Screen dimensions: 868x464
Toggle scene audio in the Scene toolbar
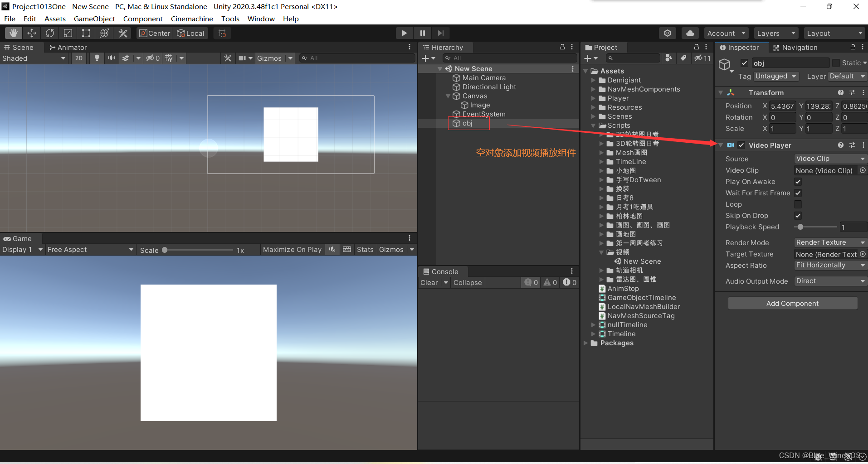tap(111, 58)
